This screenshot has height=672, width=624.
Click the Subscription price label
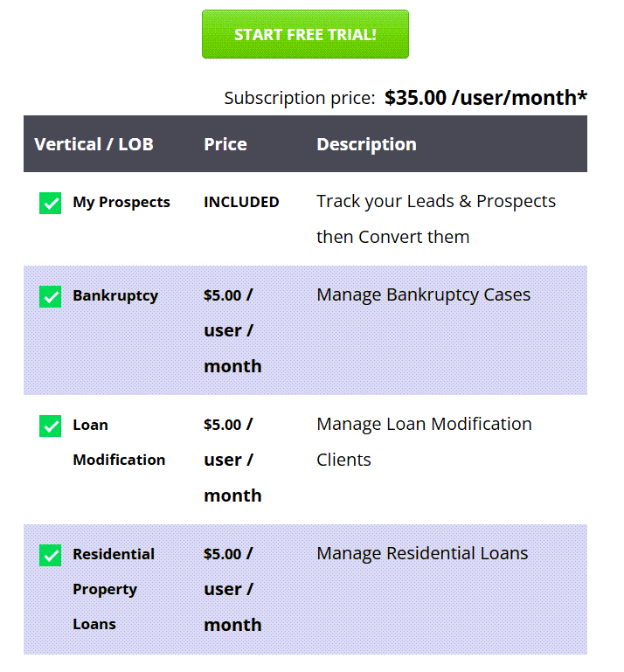coord(299,98)
